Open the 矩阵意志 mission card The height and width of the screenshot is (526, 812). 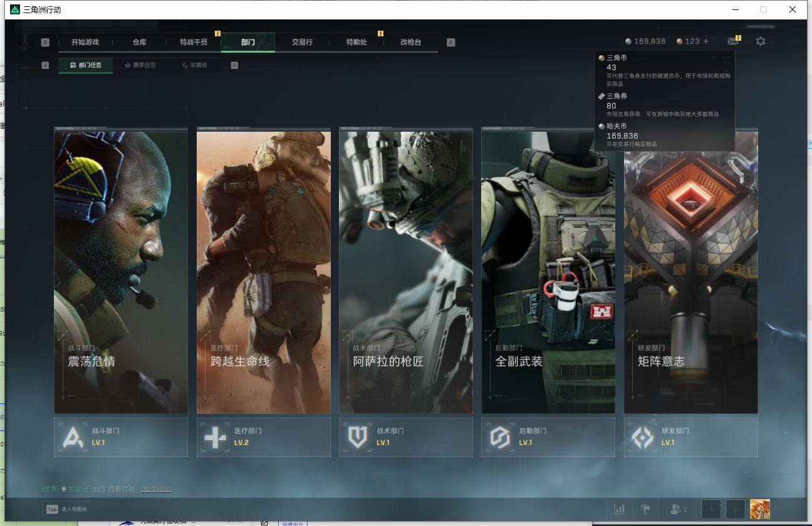click(x=691, y=271)
